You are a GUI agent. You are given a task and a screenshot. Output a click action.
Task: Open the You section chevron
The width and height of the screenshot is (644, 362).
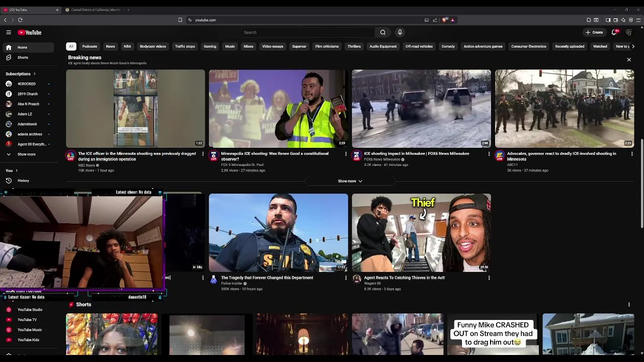(x=16, y=170)
